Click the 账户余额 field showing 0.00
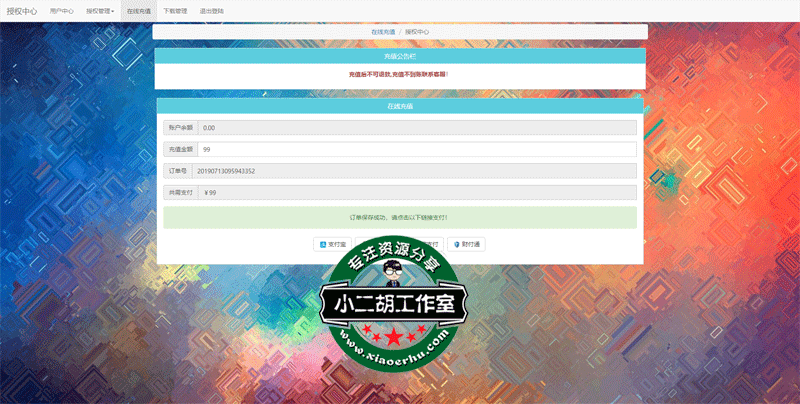Screen dimensions: 800x404 417,128
